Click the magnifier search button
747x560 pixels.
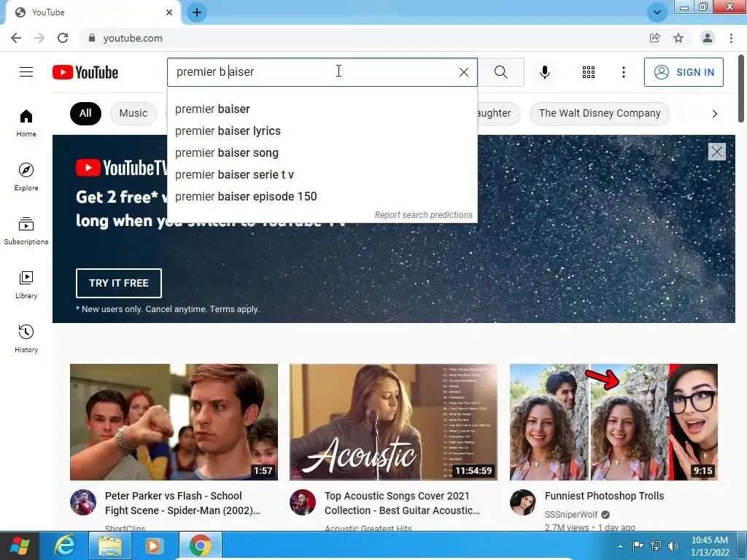point(500,72)
